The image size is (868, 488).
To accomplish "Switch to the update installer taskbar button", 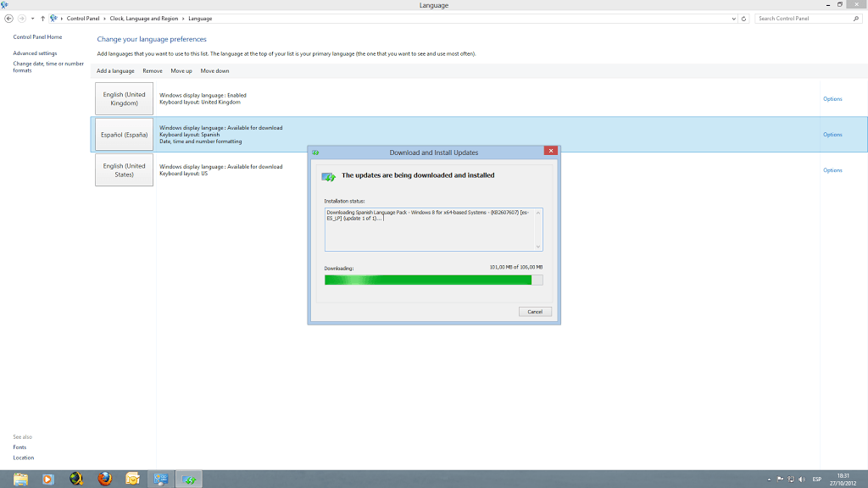I will pyautogui.click(x=189, y=480).
